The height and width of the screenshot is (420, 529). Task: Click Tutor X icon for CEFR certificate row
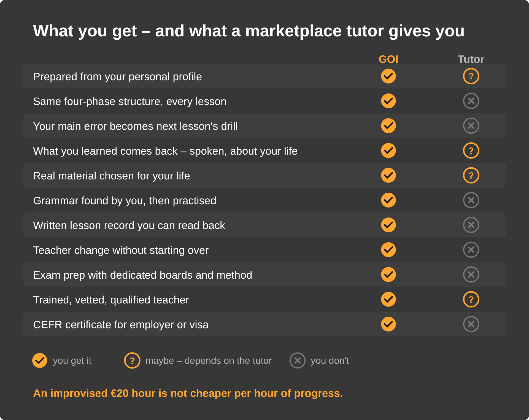(471, 324)
